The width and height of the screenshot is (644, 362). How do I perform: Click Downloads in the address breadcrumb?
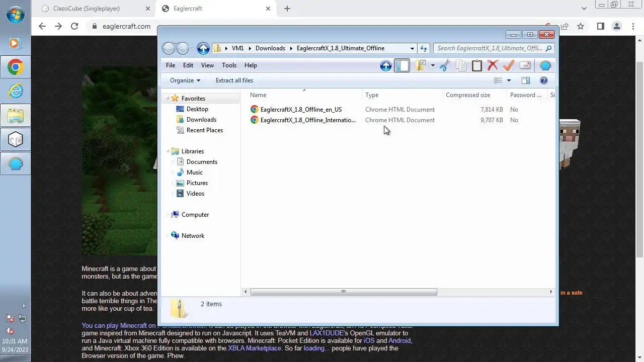270,48
